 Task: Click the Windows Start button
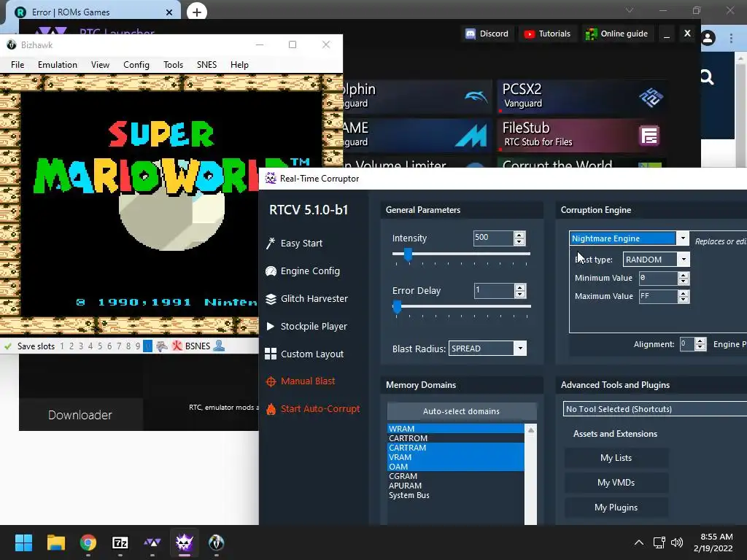click(23, 542)
